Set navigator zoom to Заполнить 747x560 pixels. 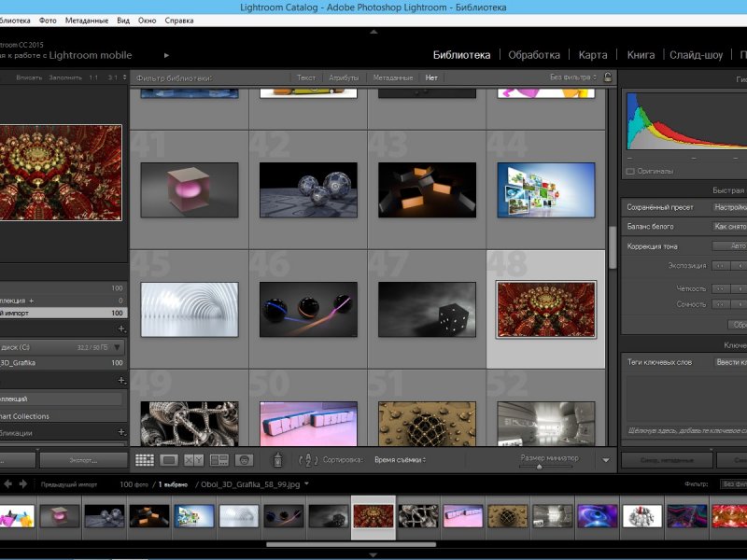pyautogui.click(x=65, y=77)
